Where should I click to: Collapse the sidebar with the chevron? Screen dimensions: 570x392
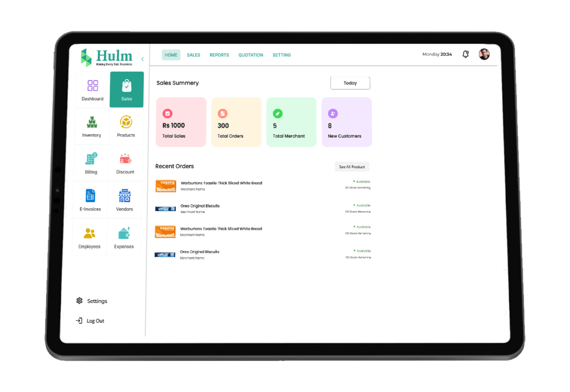coord(142,58)
